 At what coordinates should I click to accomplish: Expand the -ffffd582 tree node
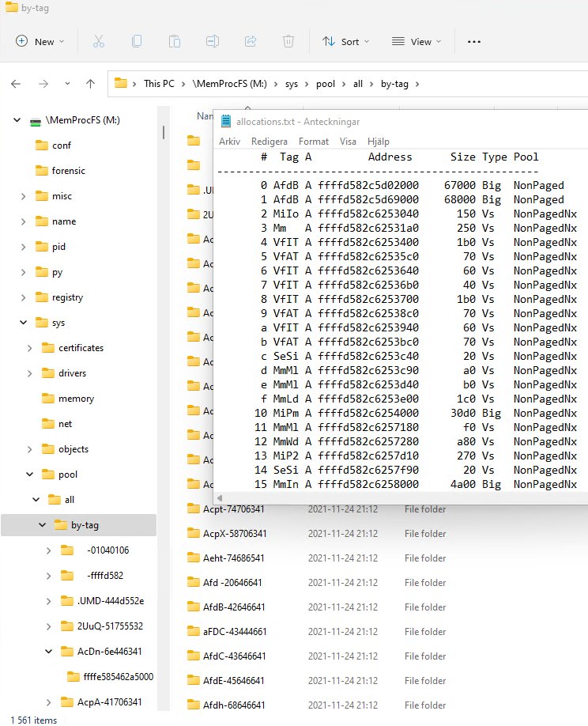point(48,576)
